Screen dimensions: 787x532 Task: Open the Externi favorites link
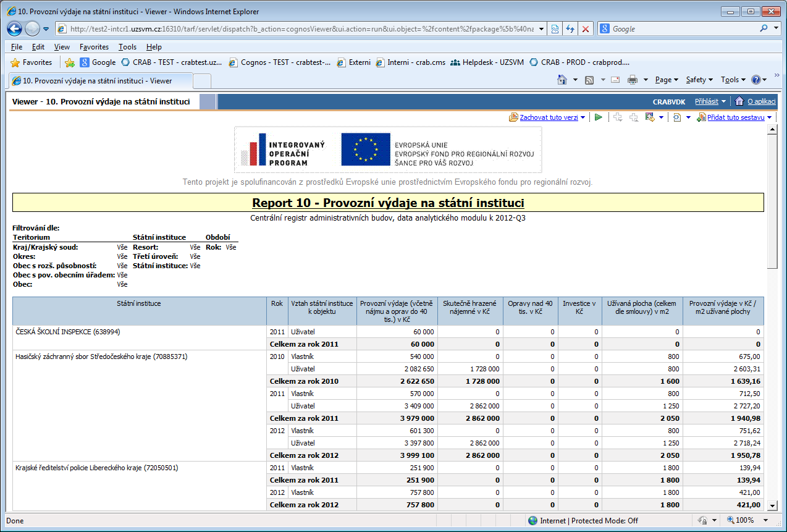click(354, 62)
